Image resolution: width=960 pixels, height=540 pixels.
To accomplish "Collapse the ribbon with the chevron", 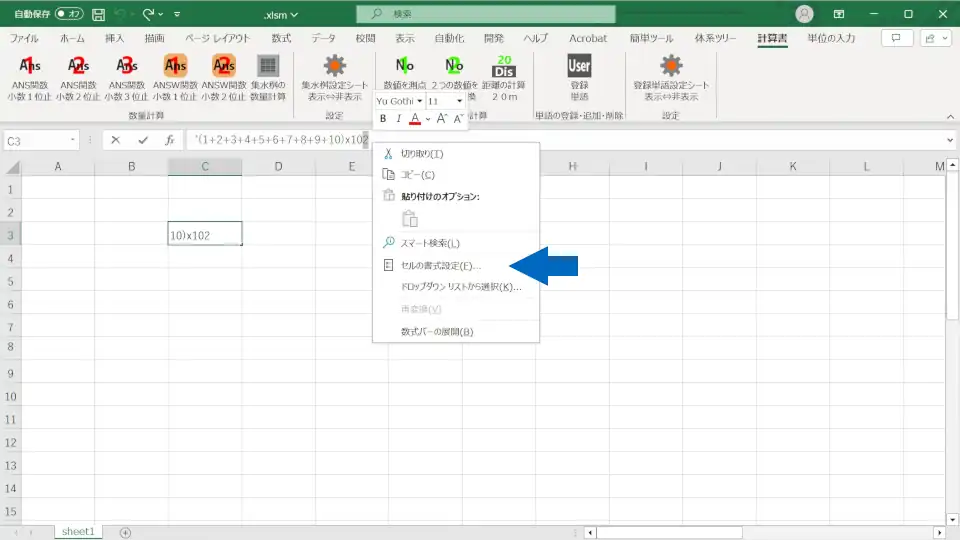I will pyautogui.click(x=950, y=116).
